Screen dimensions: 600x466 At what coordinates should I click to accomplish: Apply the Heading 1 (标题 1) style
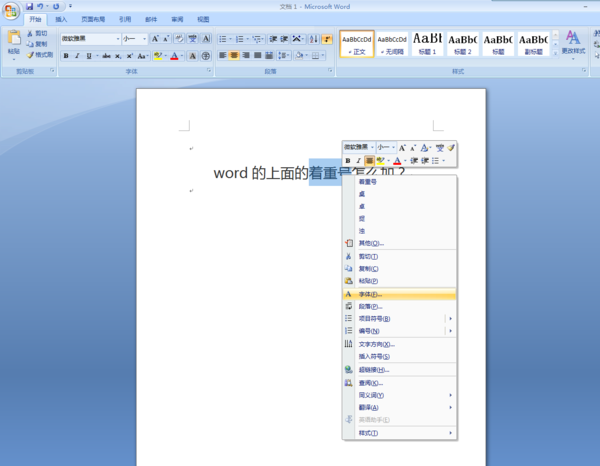(x=427, y=43)
